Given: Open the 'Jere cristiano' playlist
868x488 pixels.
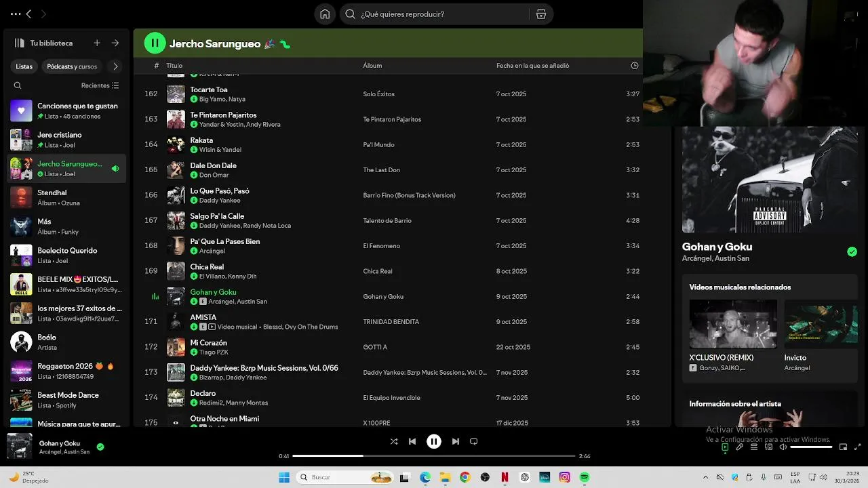Looking at the screenshot, I should pos(66,140).
